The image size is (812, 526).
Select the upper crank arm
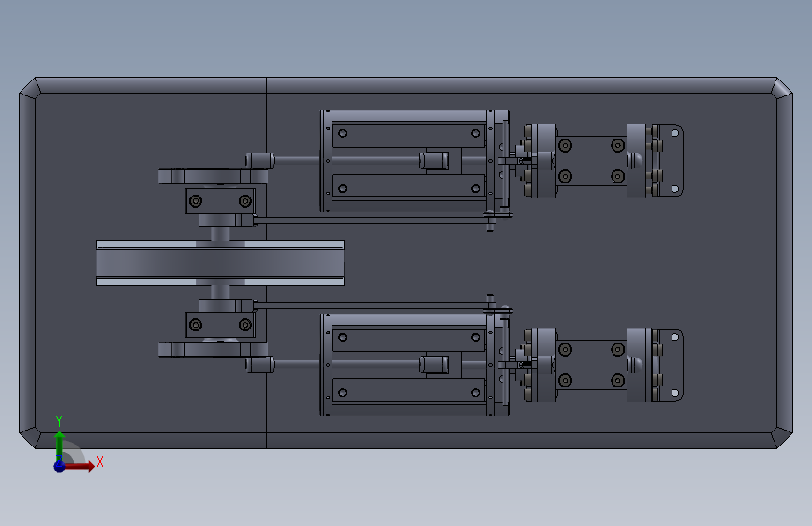213,177
